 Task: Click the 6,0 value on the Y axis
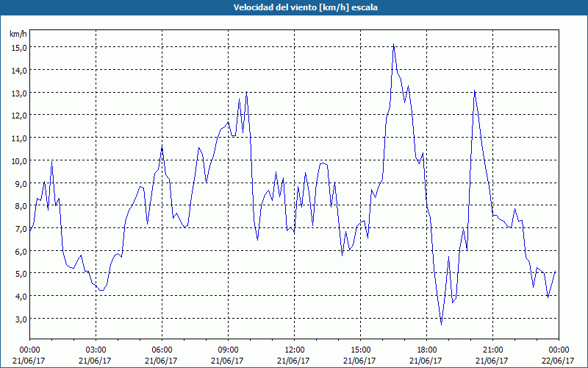(21, 251)
